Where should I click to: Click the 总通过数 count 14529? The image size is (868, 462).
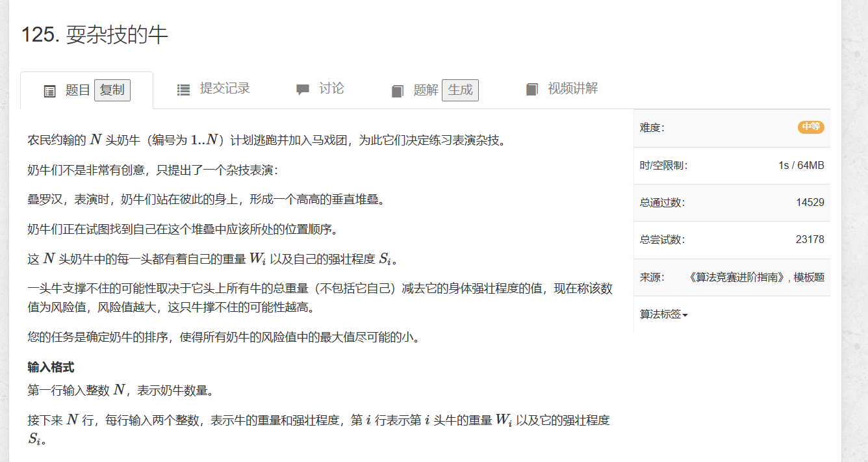coord(810,203)
